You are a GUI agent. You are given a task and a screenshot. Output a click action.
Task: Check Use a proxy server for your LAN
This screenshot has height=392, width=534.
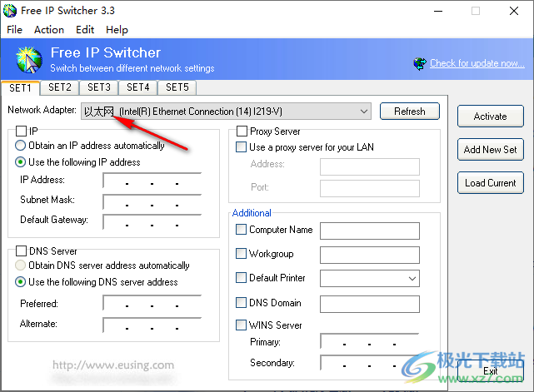241,147
